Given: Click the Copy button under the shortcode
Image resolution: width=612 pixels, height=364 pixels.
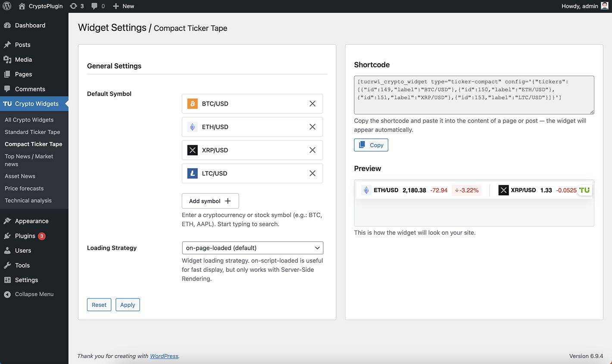Looking at the screenshot, I should (371, 145).
